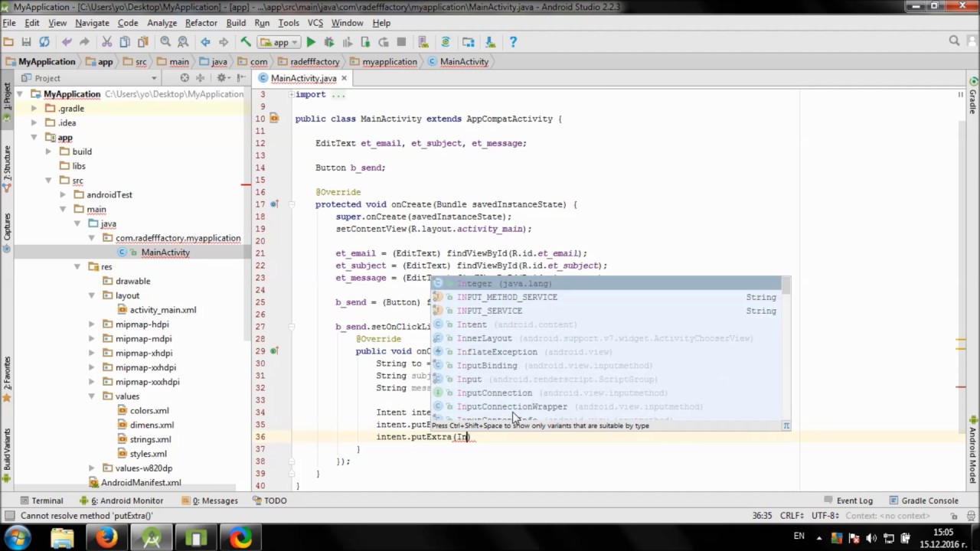The image size is (980, 551).
Task: Run the app with the green play icon
Action: [x=311, y=42]
